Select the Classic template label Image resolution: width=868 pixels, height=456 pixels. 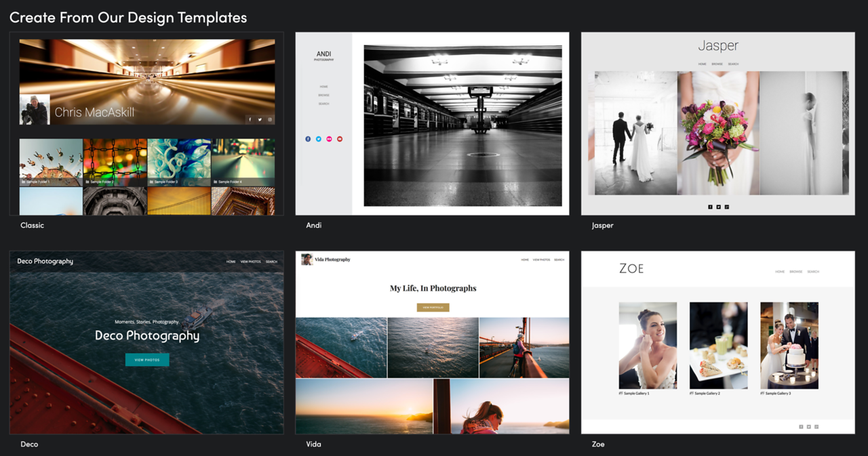click(x=32, y=225)
